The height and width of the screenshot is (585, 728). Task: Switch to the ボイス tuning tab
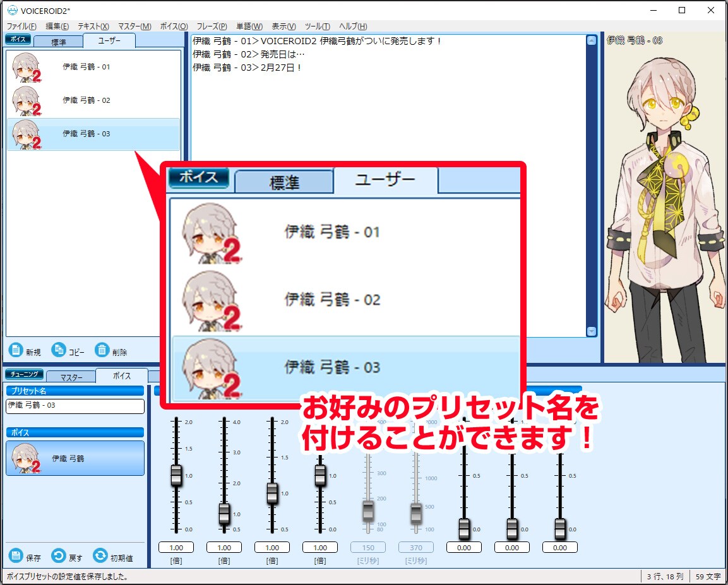(x=122, y=375)
